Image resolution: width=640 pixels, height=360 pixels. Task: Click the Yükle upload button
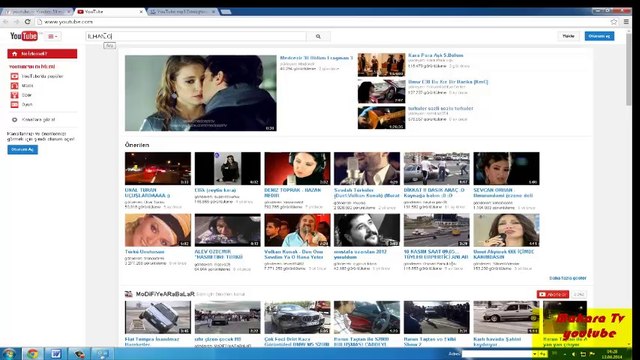point(568,36)
